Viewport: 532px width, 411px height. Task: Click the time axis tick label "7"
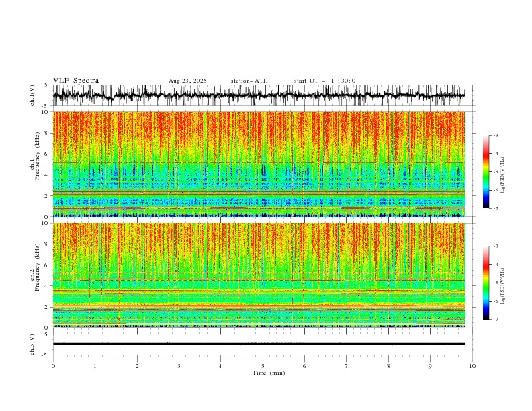click(347, 366)
